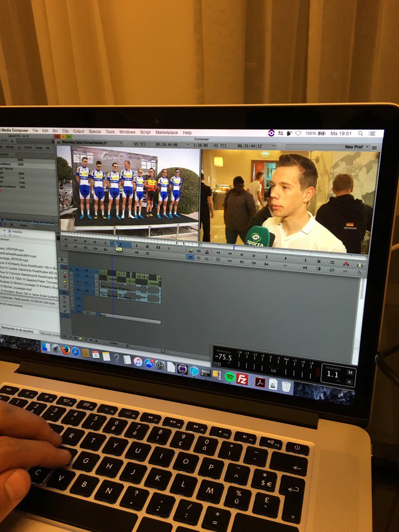The height and width of the screenshot is (532, 399).
Task: Click Mark Clip button under source monitor
Action: click(147, 246)
